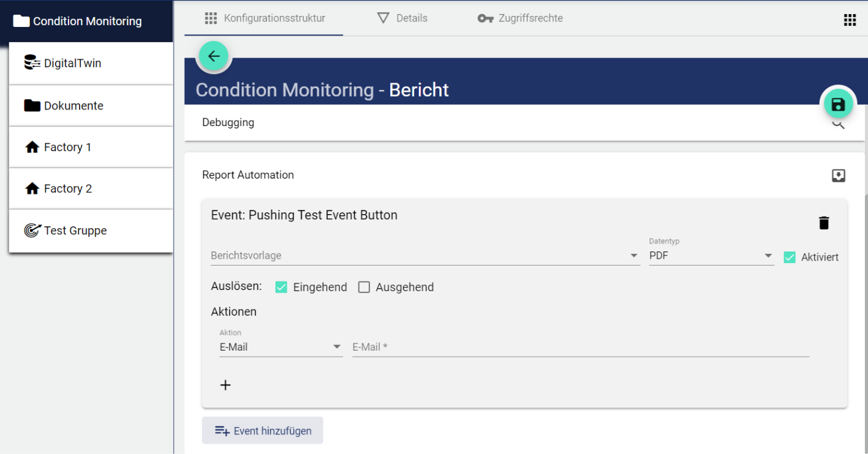Delete the Pushing Test Event Button event
Viewport: 868px width, 454px height.
(x=824, y=223)
